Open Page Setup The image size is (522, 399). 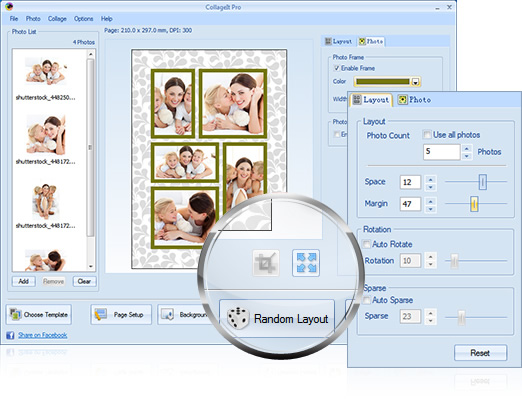click(121, 314)
